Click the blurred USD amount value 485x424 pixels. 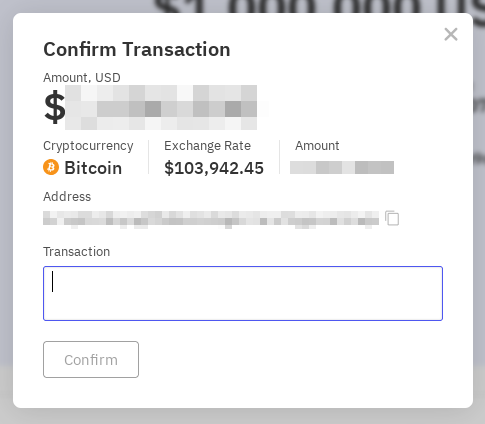click(161, 107)
